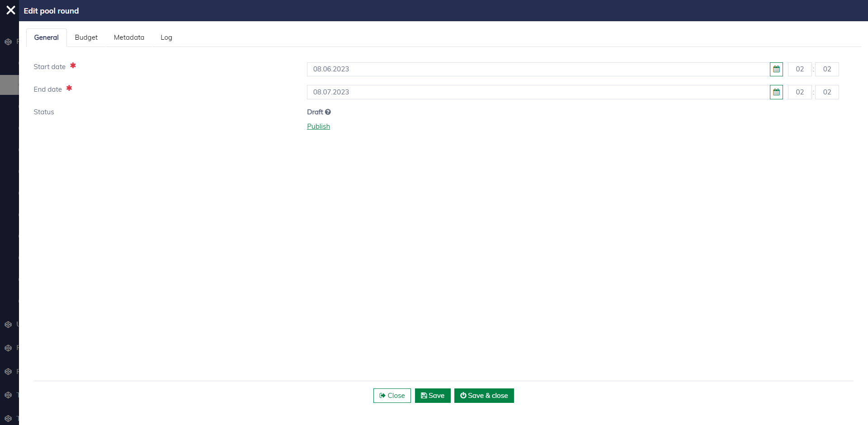Open the End date calendar picker
Image resolution: width=868 pixels, height=425 pixels.
pos(776,92)
